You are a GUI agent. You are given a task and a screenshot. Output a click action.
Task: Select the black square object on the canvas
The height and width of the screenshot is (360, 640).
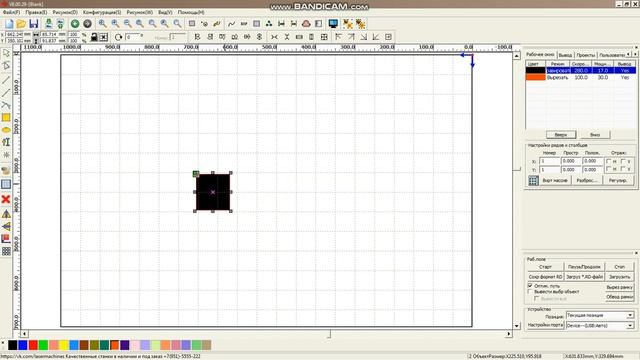pyautogui.click(x=213, y=192)
